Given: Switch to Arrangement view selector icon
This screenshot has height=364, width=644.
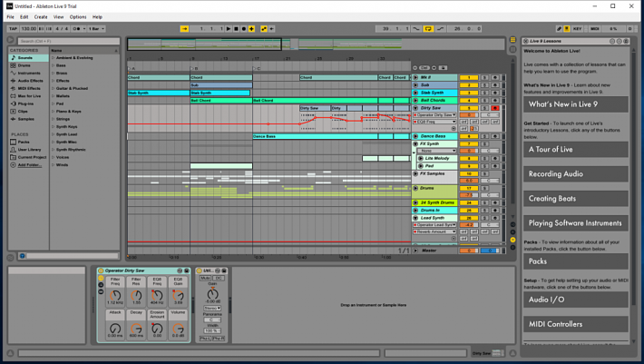Looking at the screenshot, I should (512, 40).
